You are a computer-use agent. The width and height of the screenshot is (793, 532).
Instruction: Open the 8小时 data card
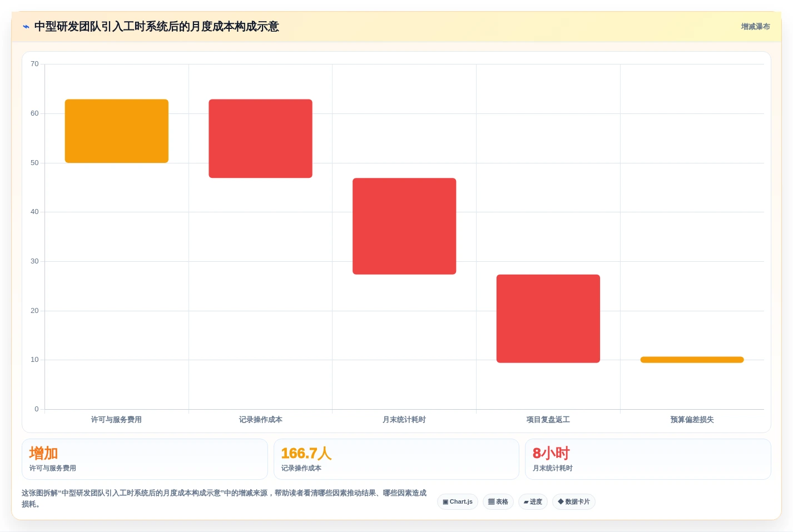coord(648,459)
